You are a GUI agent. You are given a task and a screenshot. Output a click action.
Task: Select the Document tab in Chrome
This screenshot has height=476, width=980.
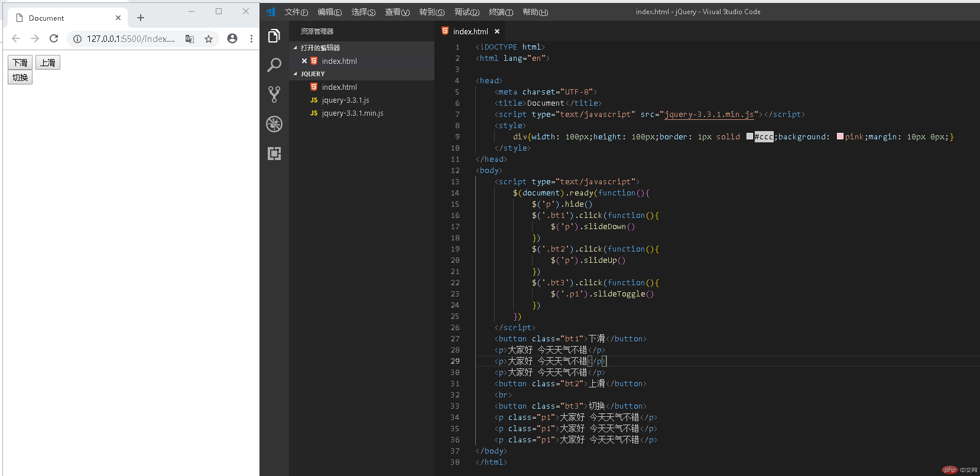click(x=68, y=18)
